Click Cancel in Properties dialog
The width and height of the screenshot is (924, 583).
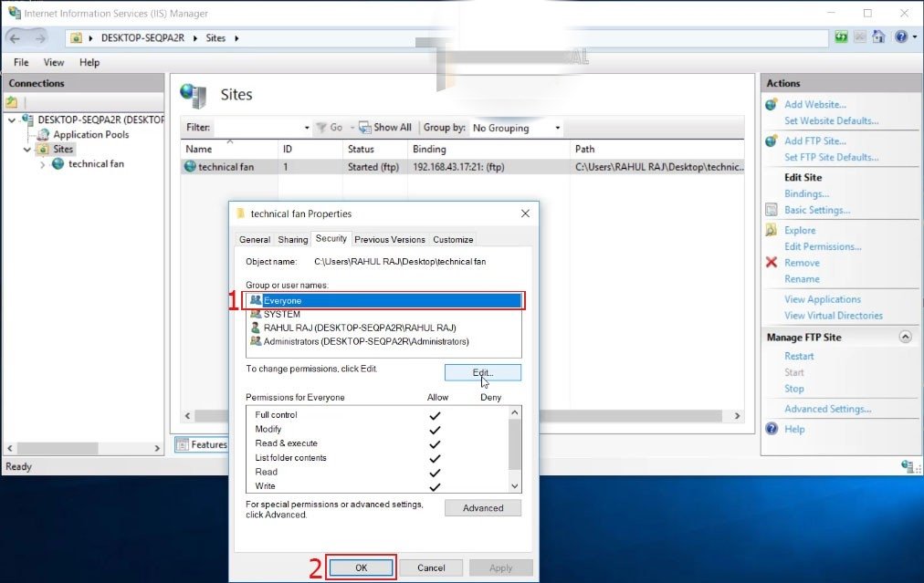tap(431, 567)
